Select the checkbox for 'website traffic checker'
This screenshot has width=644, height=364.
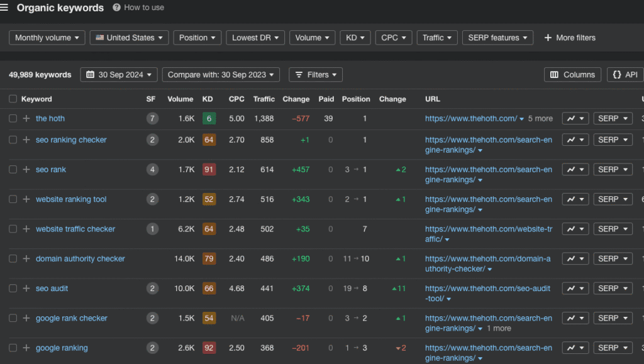coord(13,229)
